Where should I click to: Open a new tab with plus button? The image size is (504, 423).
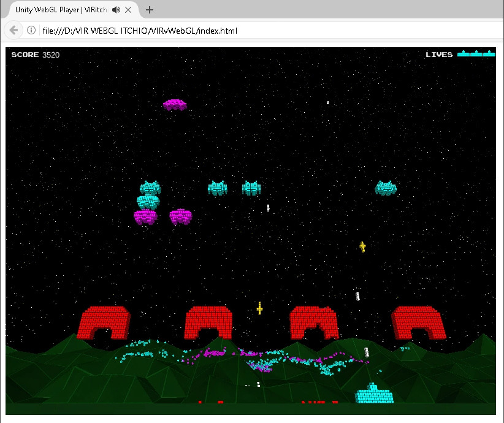coord(149,10)
